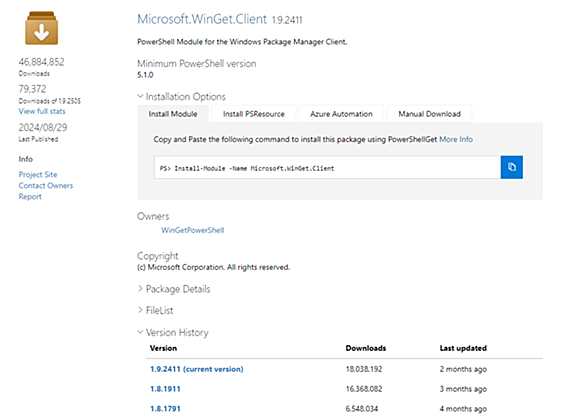Image resolution: width=586 pixels, height=416 pixels.
Task: Switch to the Manual Download tab
Action: click(x=429, y=114)
